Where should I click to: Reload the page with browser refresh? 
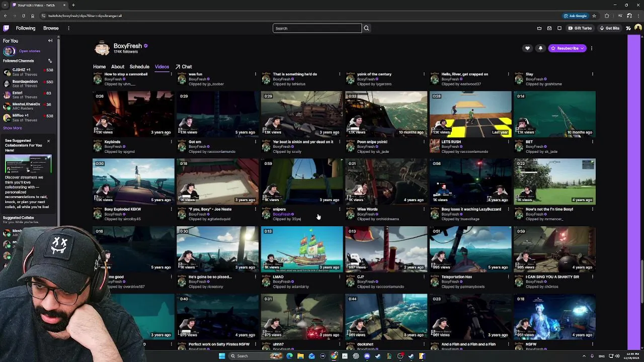23,16
